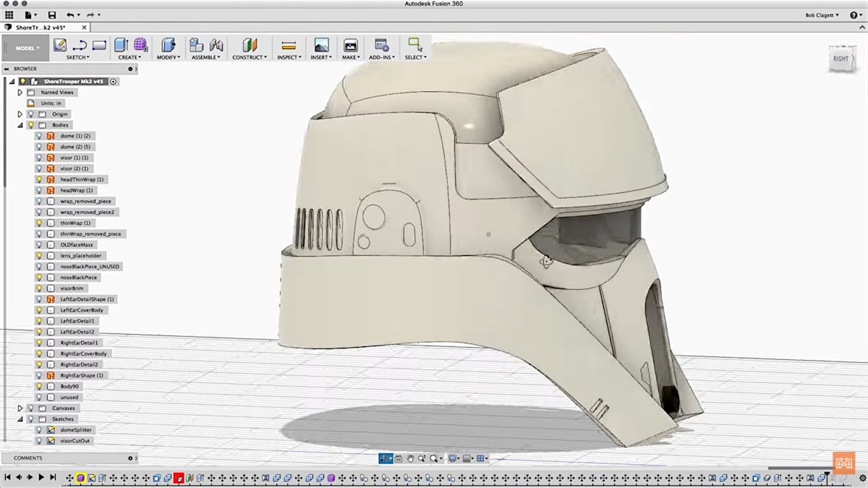Click the Add-Ins scripts icon

tap(382, 45)
